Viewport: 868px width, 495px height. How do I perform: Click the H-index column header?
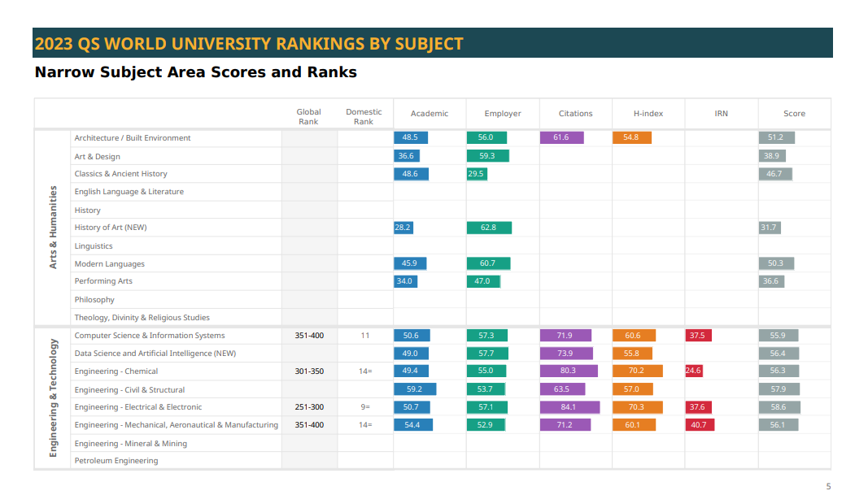[x=648, y=114]
